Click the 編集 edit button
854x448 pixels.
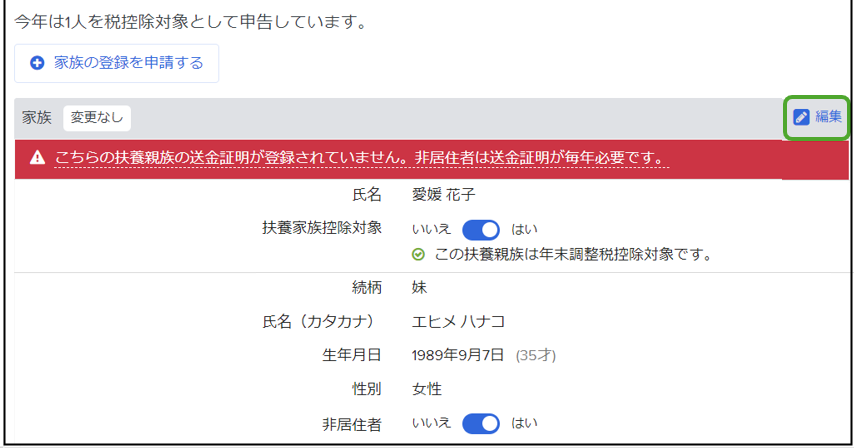(816, 117)
